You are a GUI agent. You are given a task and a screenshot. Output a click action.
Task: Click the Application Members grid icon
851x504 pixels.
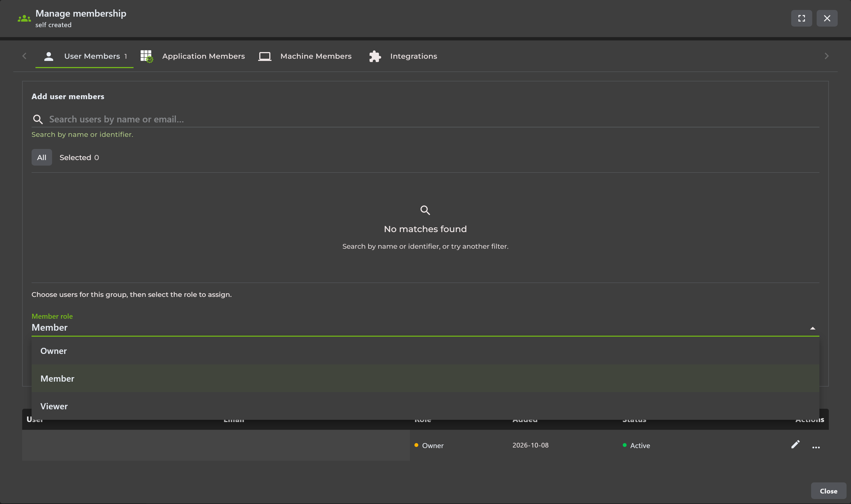tap(147, 56)
